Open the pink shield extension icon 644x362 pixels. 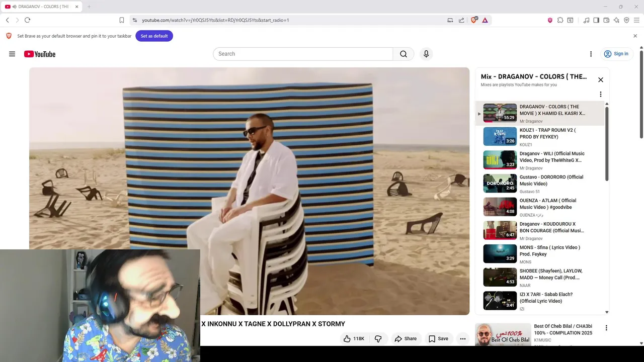pos(550,20)
